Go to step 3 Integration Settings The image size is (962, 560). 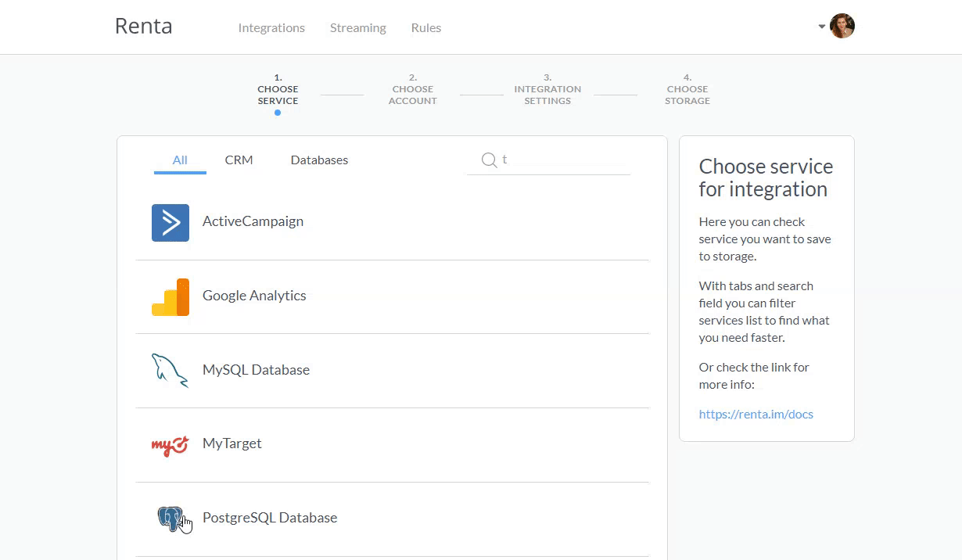tap(547, 89)
